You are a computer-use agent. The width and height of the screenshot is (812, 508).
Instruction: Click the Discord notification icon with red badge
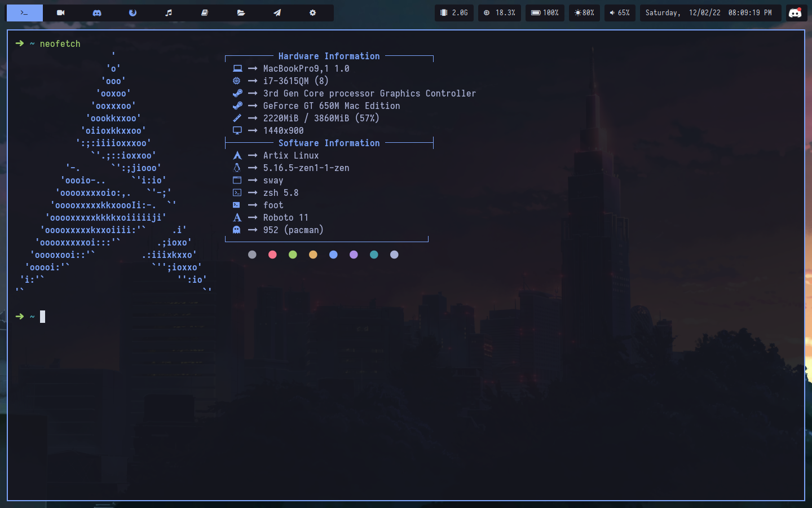(796, 12)
